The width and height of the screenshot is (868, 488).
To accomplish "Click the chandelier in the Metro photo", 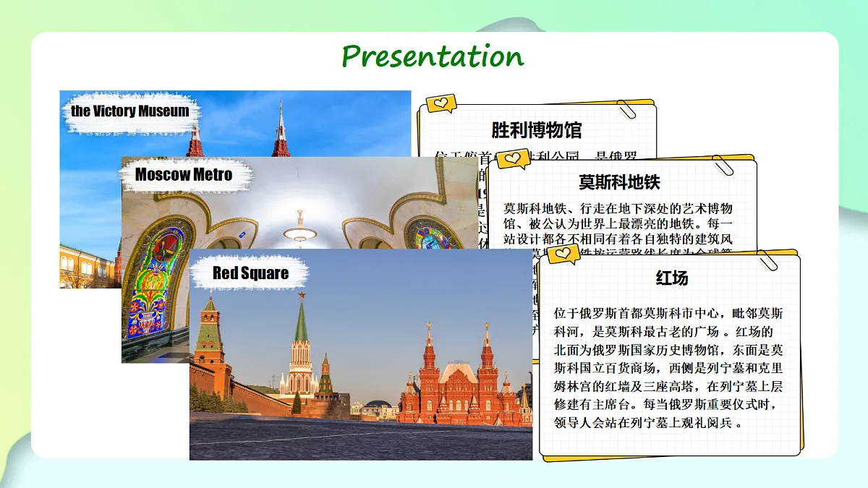I will tap(299, 227).
